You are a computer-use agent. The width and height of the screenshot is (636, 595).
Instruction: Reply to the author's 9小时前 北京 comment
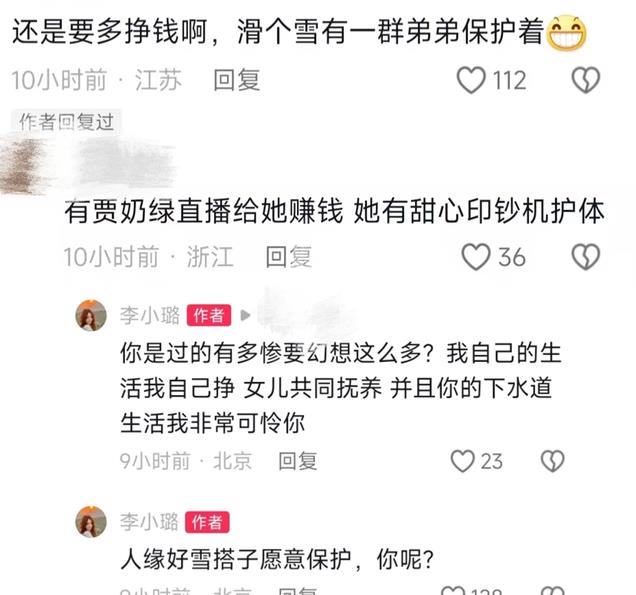(298, 461)
